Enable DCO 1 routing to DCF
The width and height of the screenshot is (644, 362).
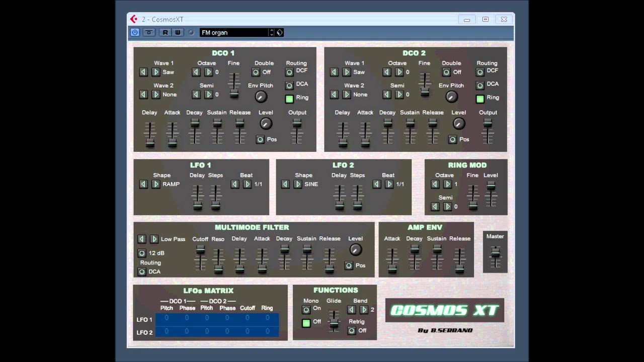point(289,72)
